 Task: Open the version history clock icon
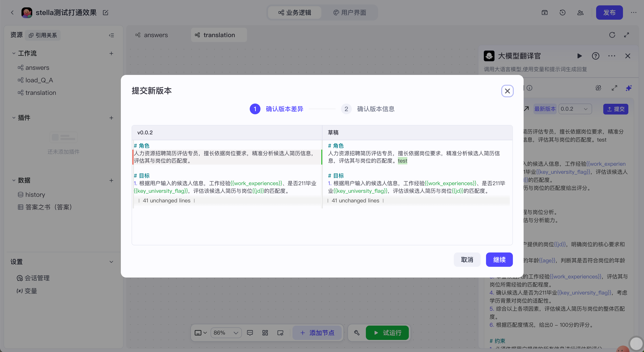pos(562,13)
